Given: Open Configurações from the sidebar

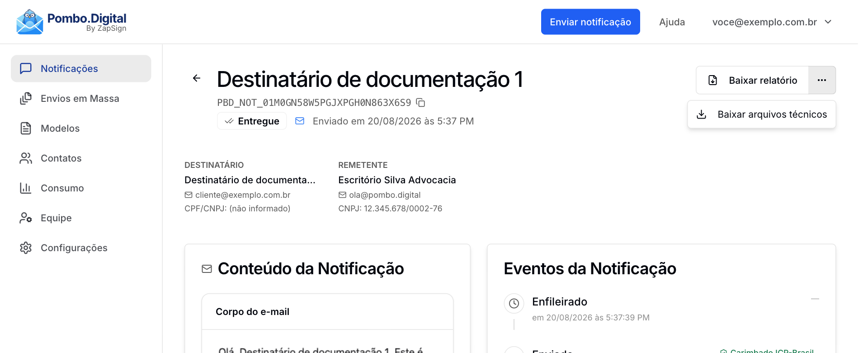Looking at the screenshot, I should pos(81,248).
